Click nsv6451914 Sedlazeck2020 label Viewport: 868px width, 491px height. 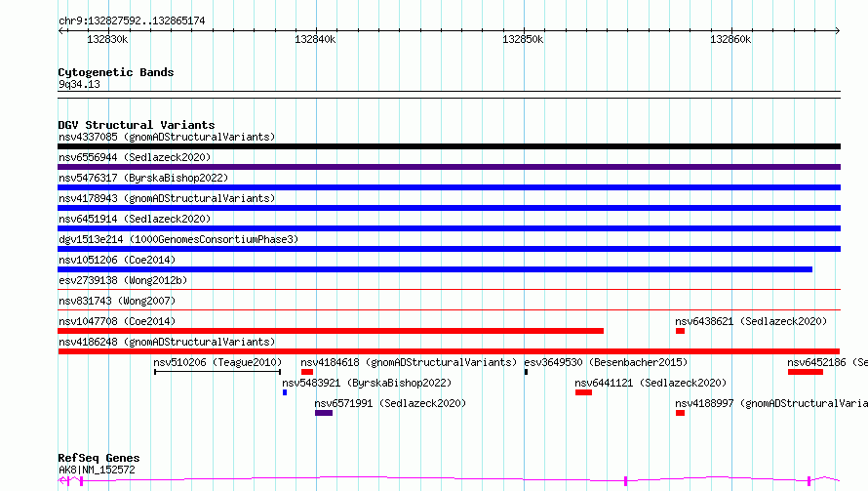click(x=135, y=219)
